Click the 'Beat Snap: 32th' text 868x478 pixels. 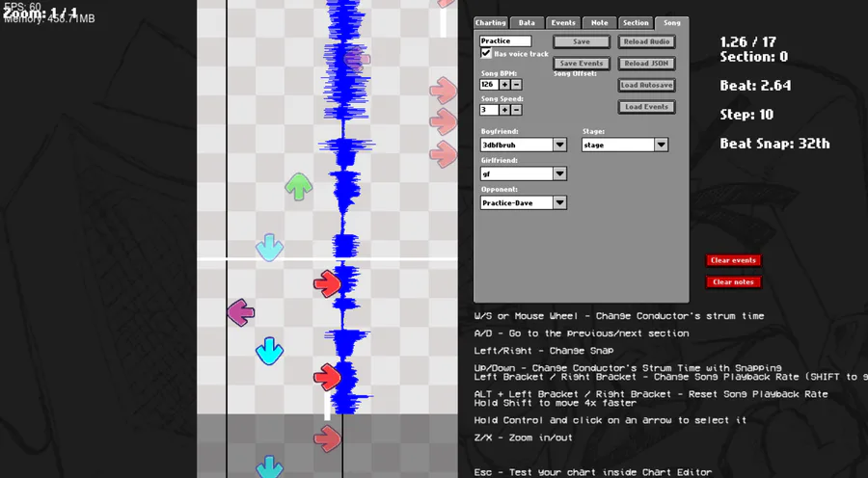tap(774, 144)
